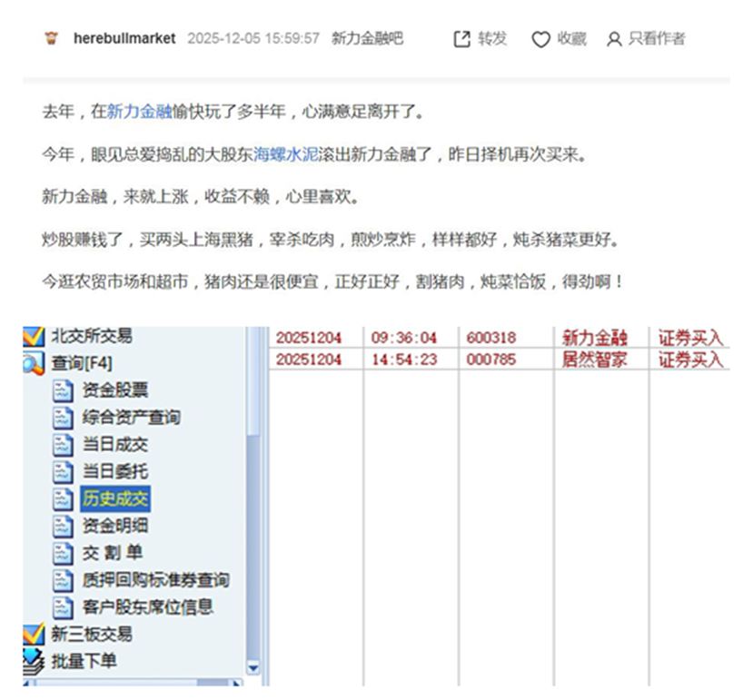This screenshot has height=700, width=753.
Task: Click the sidebar vertical scrollbar thumb
Action: tap(253, 381)
